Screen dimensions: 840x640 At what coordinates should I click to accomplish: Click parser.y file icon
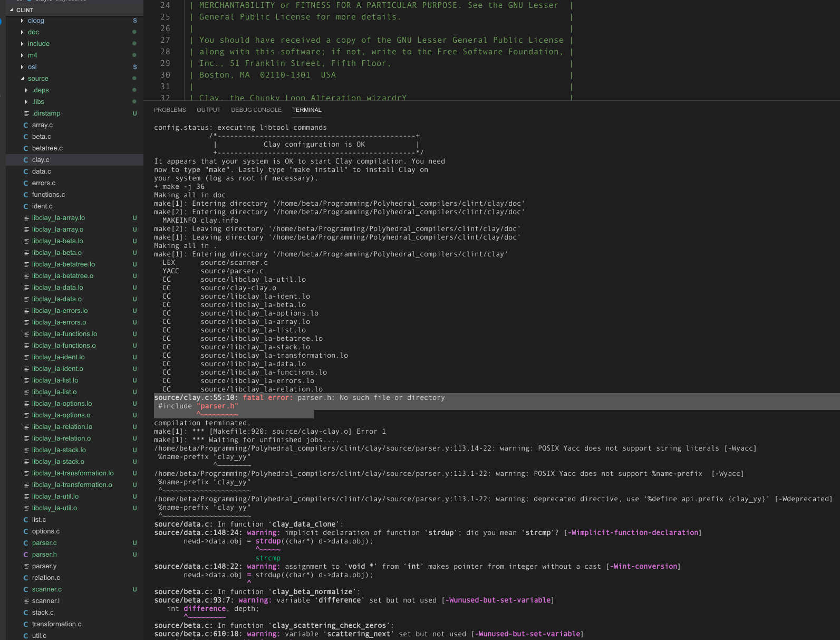[26, 566]
